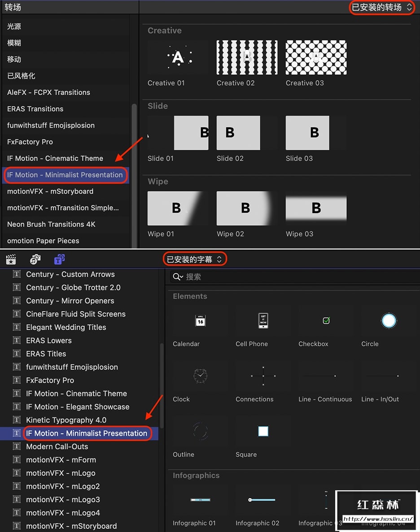The image size is (420, 532).
Task: Choose FxFactory Pro in transitions list
Action: (x=66, y=142)
